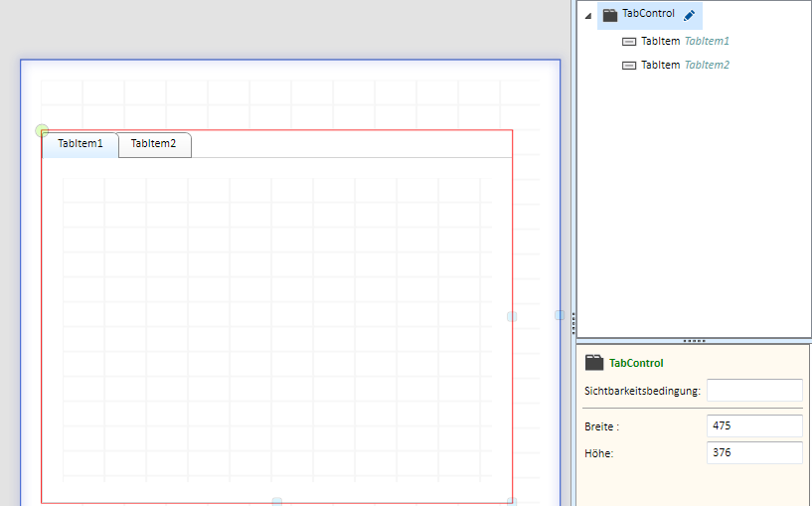Click bottom-edge resize handle of red tab control
Image resolution: width=812 pixels, height=506 pixels.
277,501
